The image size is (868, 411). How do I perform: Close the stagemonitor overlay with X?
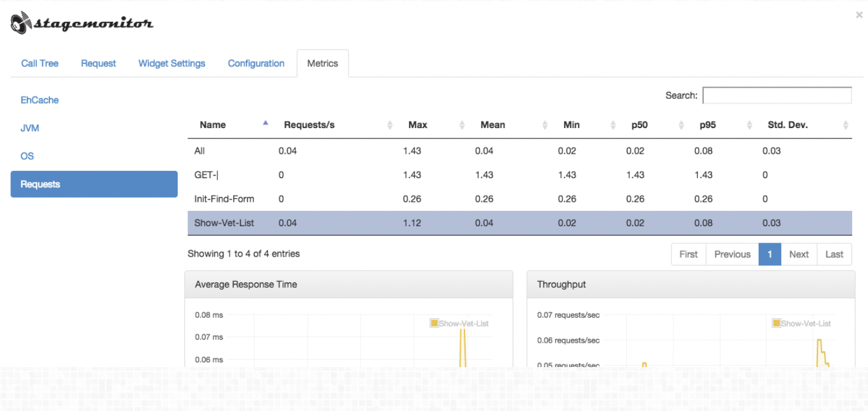tap(859, 15)
